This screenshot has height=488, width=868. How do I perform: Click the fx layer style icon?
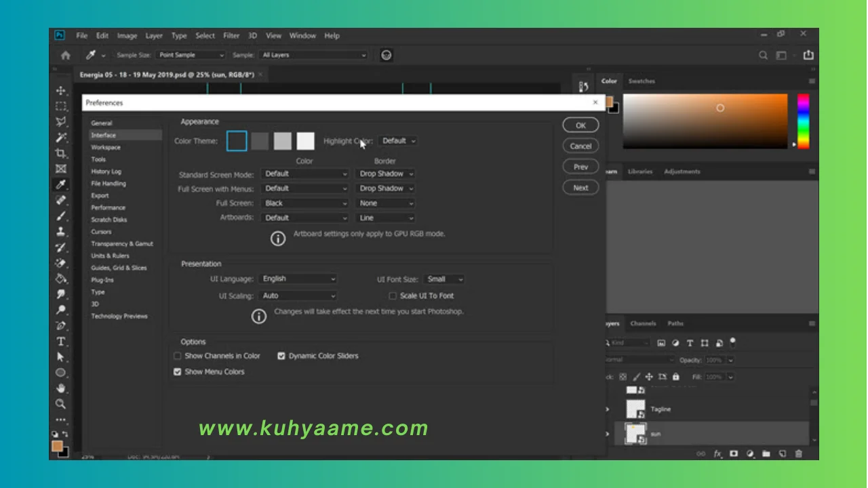(717, 453)
